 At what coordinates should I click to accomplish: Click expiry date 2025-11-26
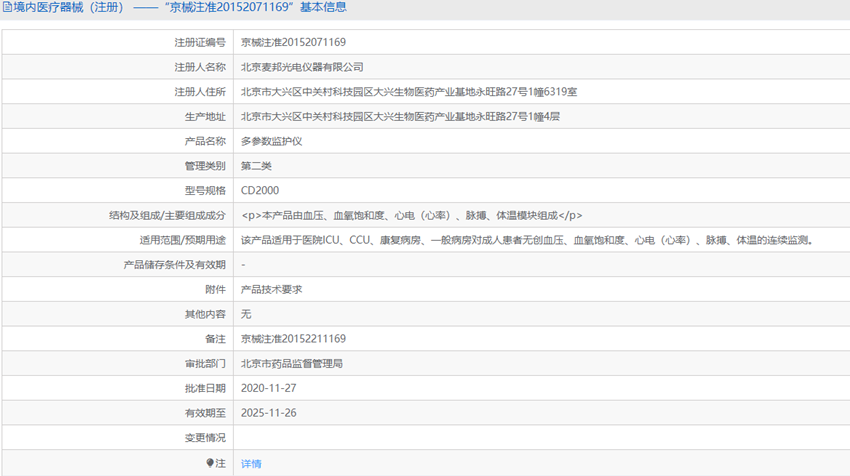(268, 413)
